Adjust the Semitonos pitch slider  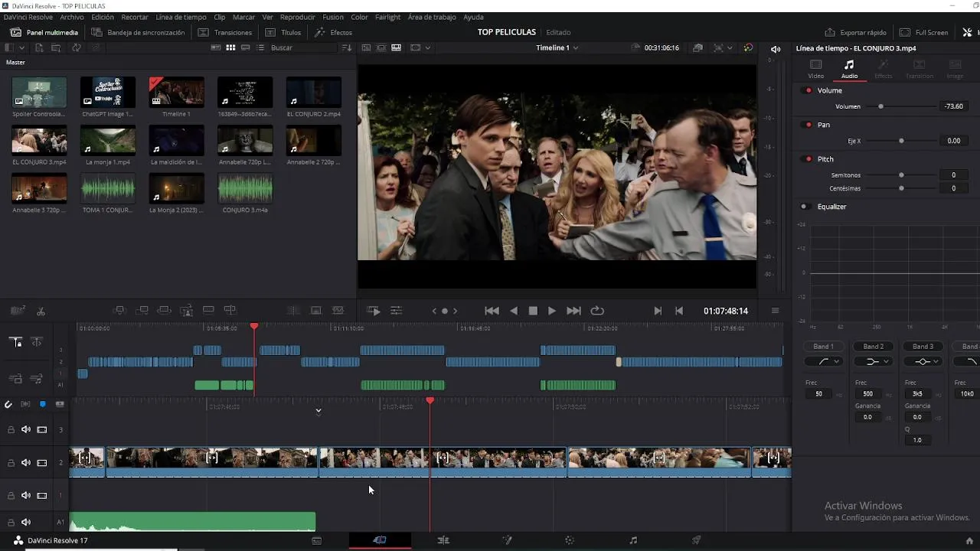click(x=901, y=175)
